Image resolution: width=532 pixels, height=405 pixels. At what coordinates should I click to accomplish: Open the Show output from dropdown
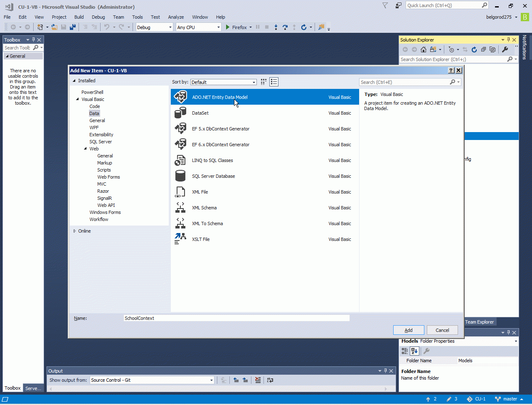(152, 380)
